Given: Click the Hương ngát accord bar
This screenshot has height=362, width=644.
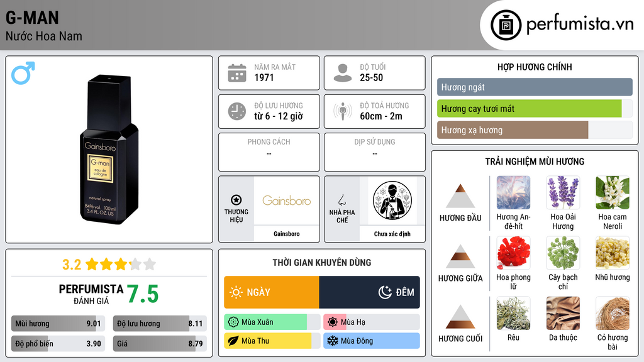Looking at the screenshot, I should click(x=535, y=87).
